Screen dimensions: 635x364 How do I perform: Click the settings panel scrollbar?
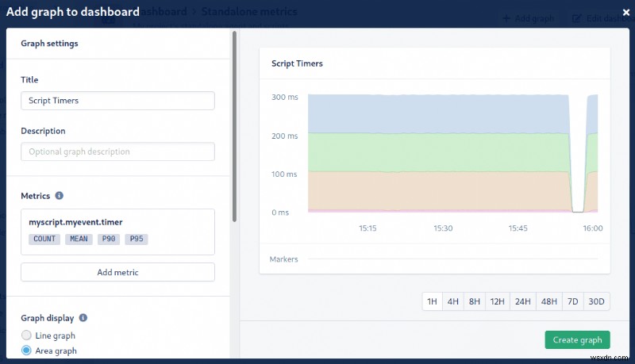click(x=234, y=127)
